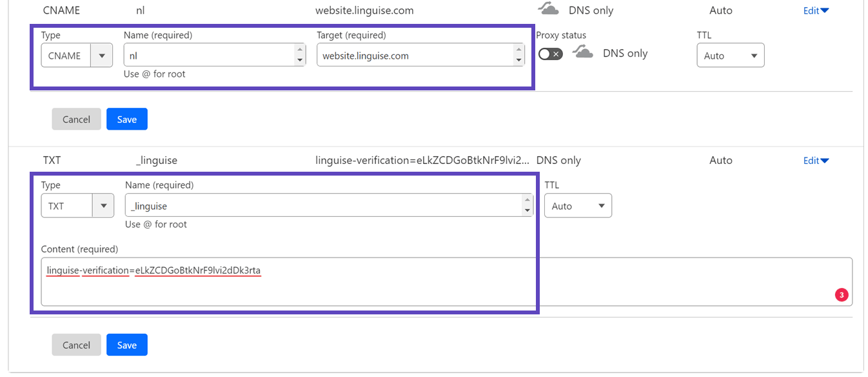Collapse the TXT record via Edit link
Viewport: 868px width, 377px height.
coord(816,161)
